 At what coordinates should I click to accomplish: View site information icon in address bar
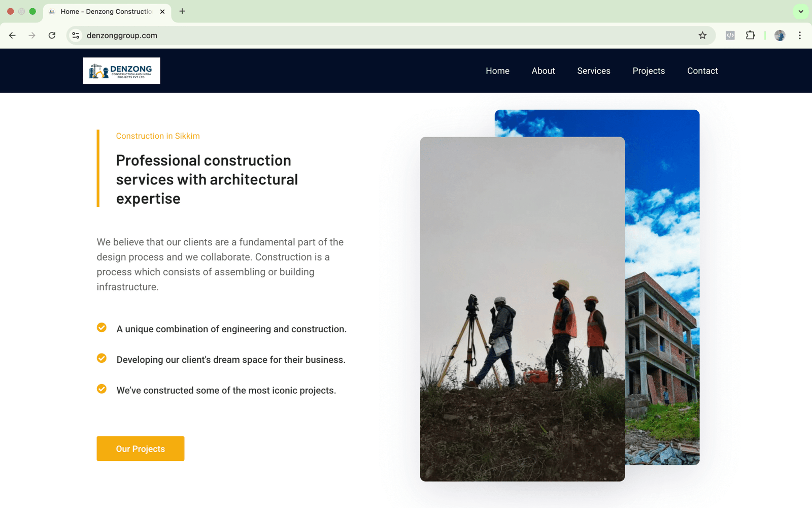pos(76,36)
